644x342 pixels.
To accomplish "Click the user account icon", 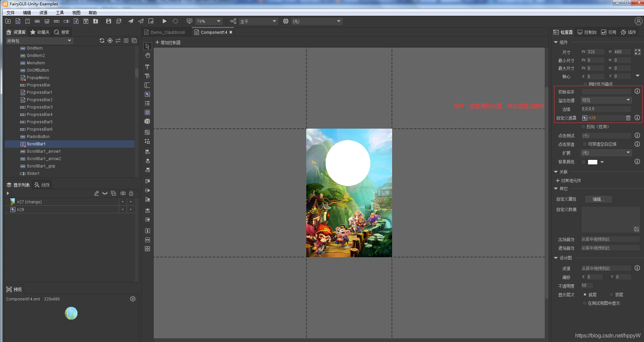I will click(x=638, y=21).
